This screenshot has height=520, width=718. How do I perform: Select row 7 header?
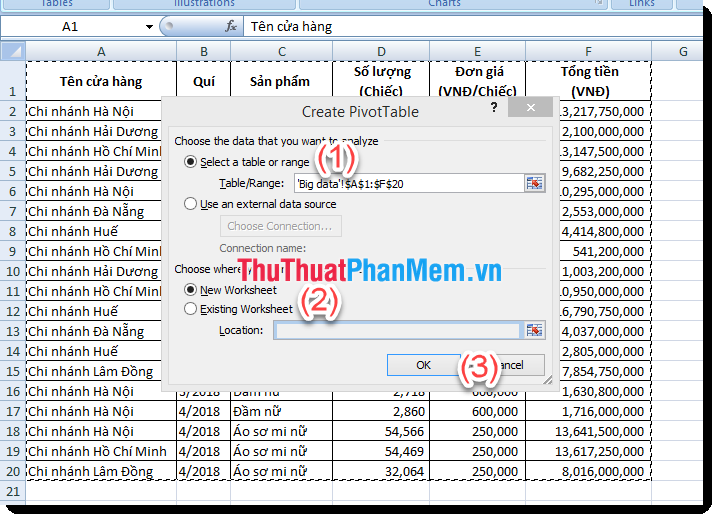click(x=13, y=211)
